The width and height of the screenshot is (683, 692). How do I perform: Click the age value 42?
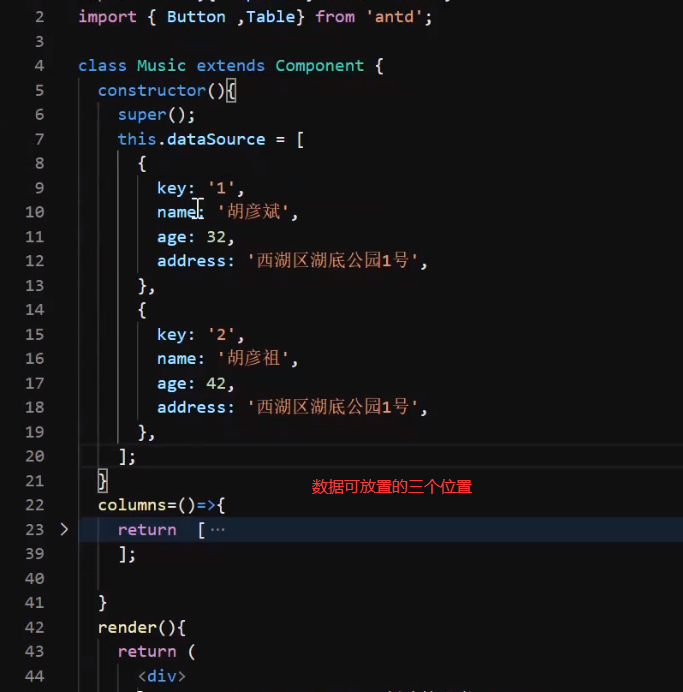point(216,383)
